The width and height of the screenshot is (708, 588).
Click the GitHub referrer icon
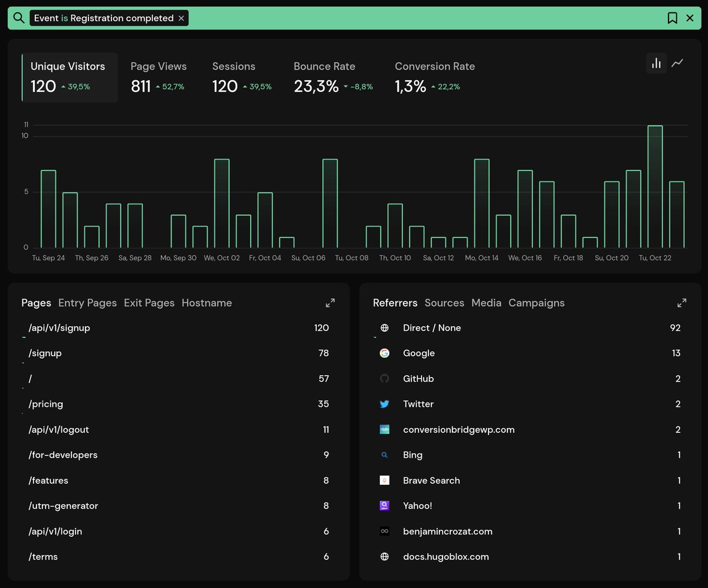click(x=384, y=378)
